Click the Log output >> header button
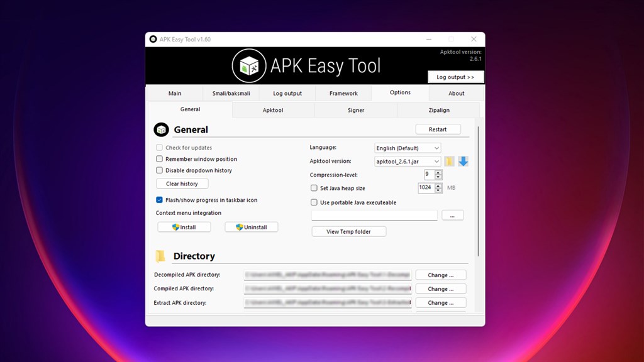Viewport: 644px width, 362px height. pos(455,77)
